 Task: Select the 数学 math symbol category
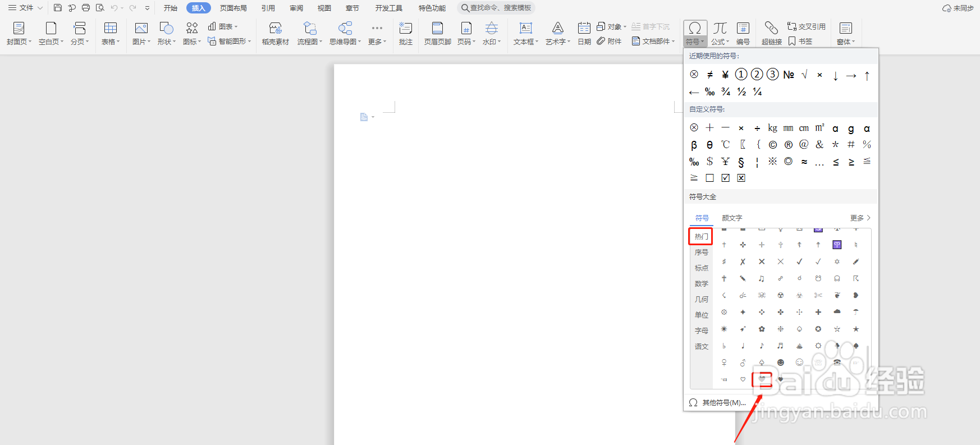(x=702, y=283)
